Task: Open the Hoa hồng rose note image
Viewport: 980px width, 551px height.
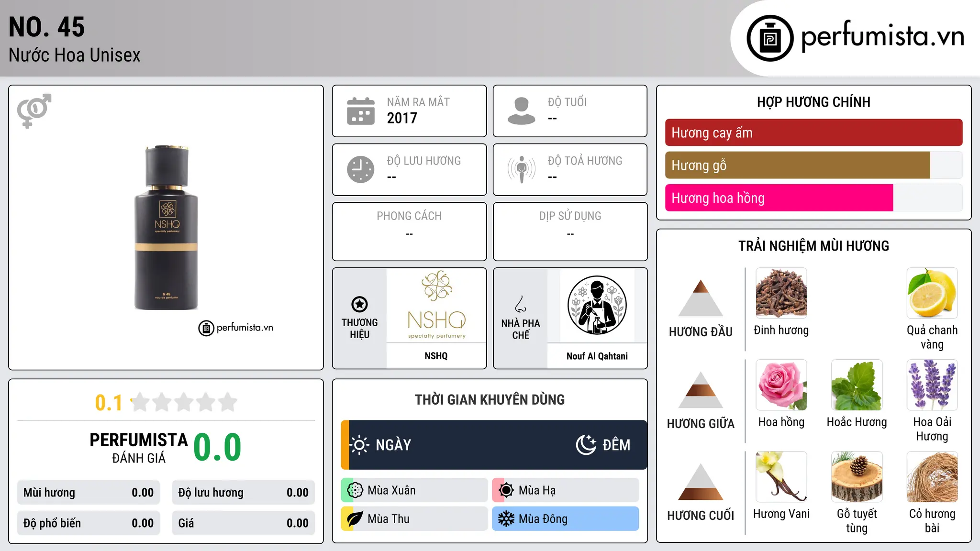Action: [781, 385]
